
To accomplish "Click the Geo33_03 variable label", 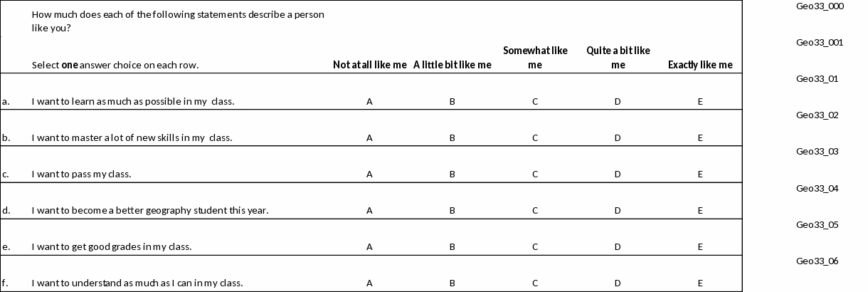I will pyautogui.click(x=817, y=152).
